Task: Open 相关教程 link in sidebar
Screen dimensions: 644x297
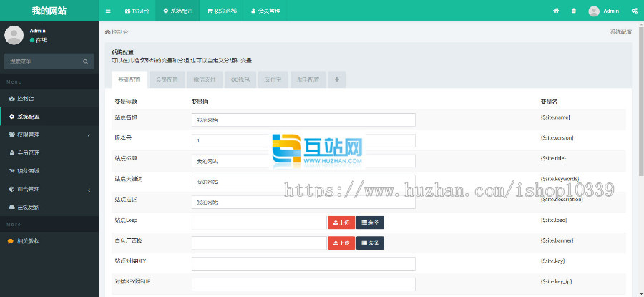Action: pyautogui.click(x=49, y=242)
